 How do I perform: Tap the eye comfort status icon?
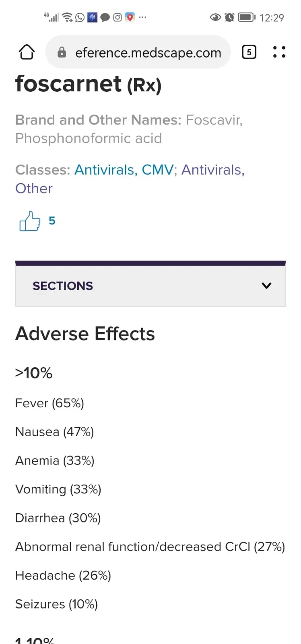click(215, 17)
